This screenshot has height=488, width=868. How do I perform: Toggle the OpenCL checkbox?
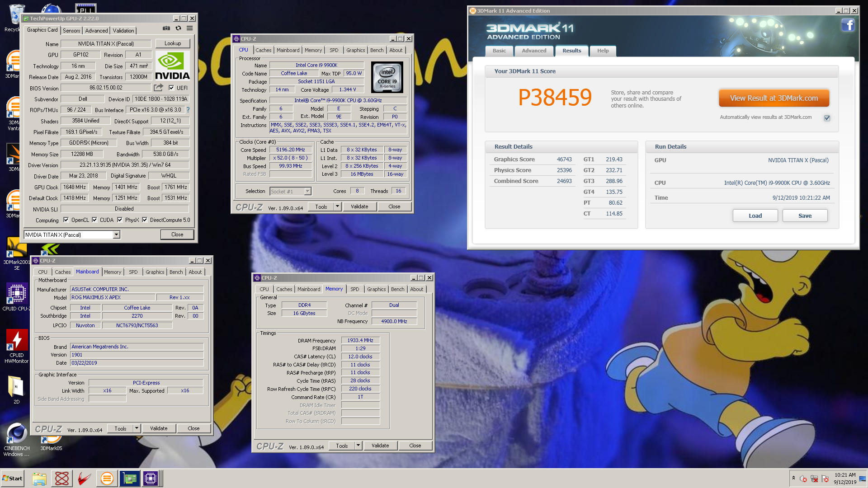pos(66,220)
